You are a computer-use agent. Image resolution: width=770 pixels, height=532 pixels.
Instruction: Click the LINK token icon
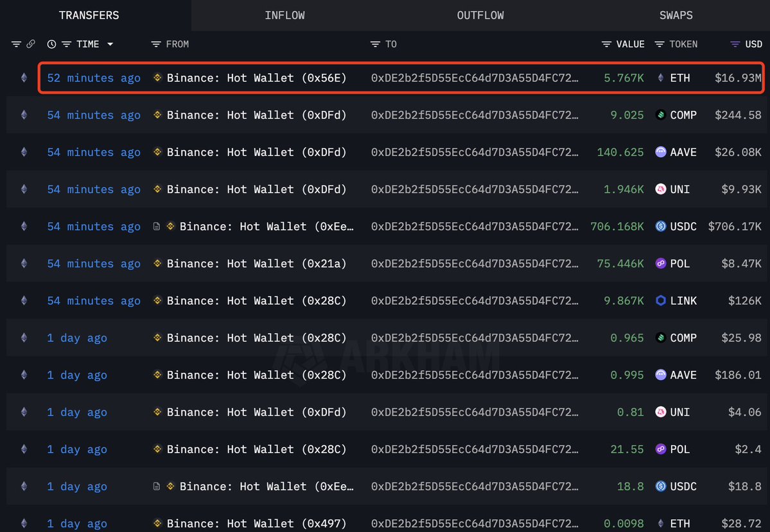tap(661, 301)
